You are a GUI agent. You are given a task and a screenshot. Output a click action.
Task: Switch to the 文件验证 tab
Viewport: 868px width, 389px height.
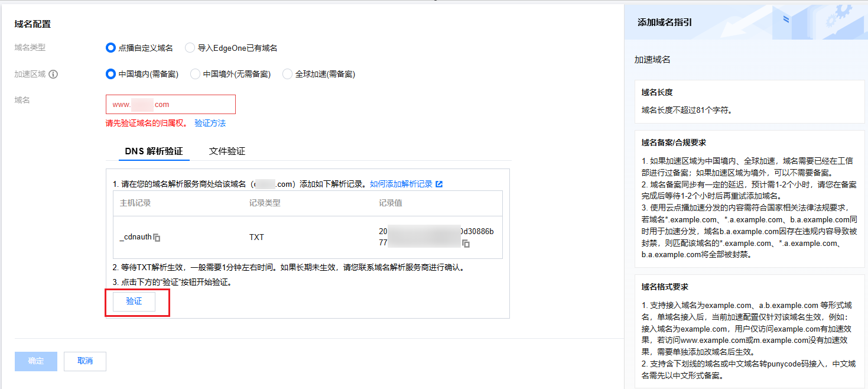[227, 151]
